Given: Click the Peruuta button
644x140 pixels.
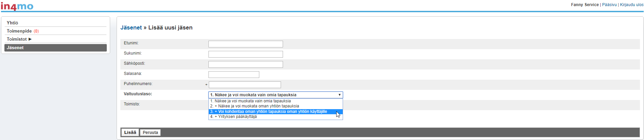Looking at the screenshot, I should [150, 133].
